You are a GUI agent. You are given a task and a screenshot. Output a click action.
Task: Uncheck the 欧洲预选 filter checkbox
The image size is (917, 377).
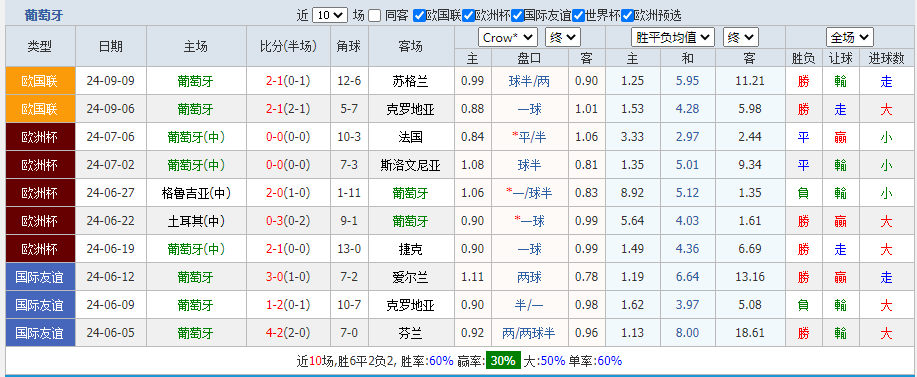click(628, 16)
